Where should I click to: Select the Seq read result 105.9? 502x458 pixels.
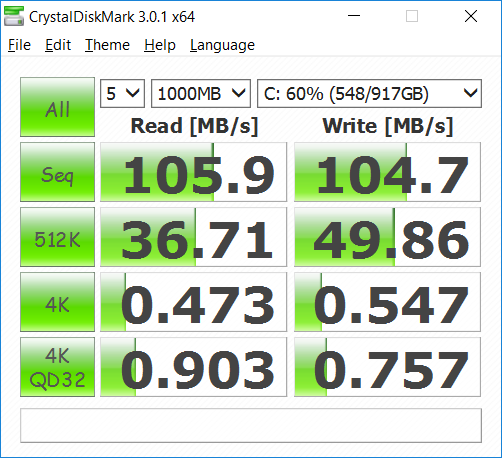pos(193,172)
